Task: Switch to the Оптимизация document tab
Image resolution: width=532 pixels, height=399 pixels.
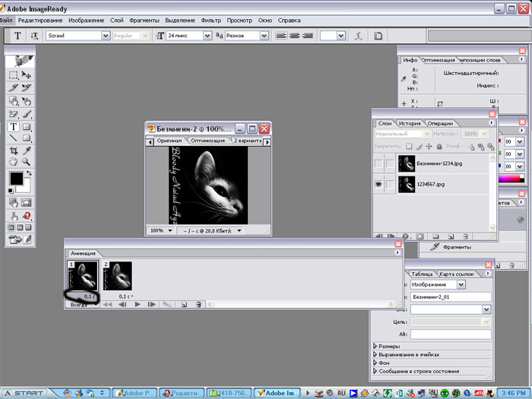Action: 207,141
